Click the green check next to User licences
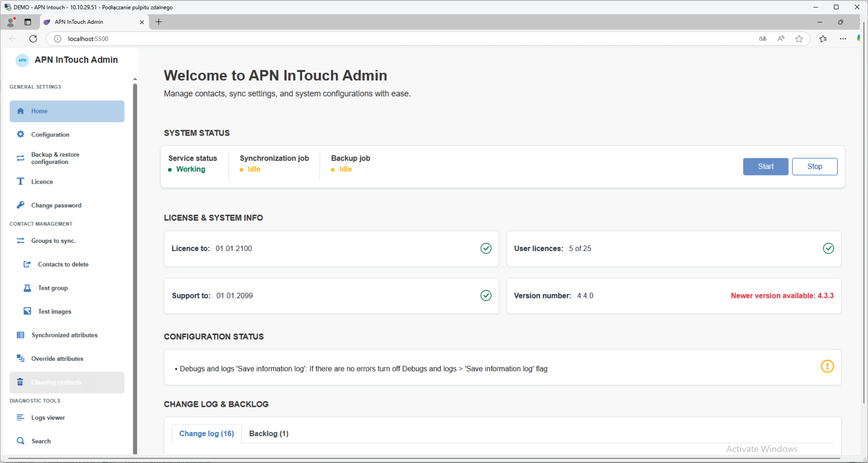 (828, 248)
